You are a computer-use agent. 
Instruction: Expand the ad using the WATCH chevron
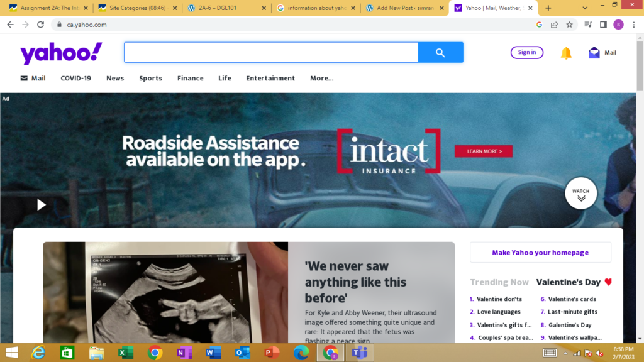click(580, 194)
